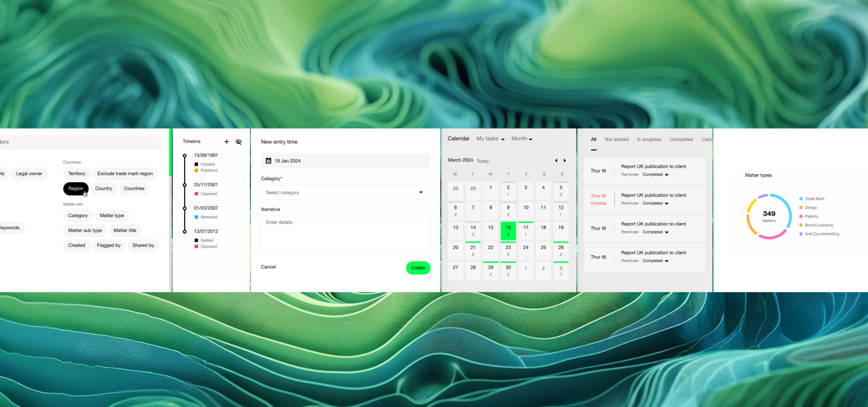
Task: Expand the My tasks dropdown
Action: [490, 139]
